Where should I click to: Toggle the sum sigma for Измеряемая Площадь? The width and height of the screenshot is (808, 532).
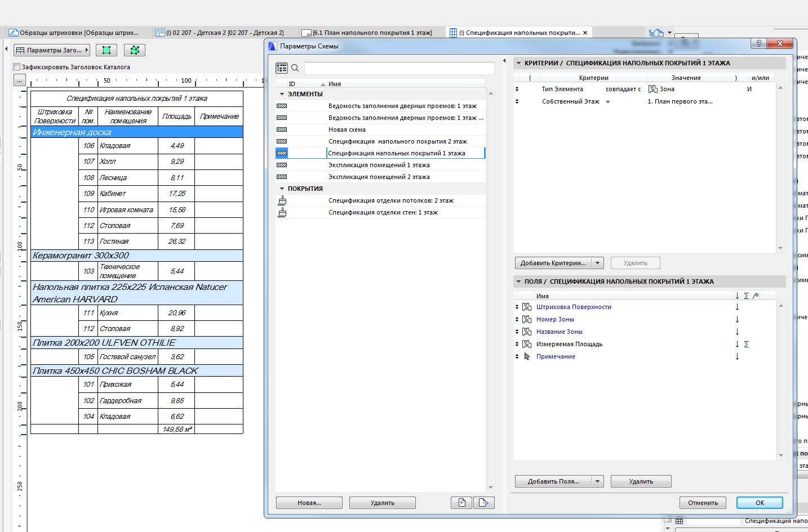(x=747, y=344)
